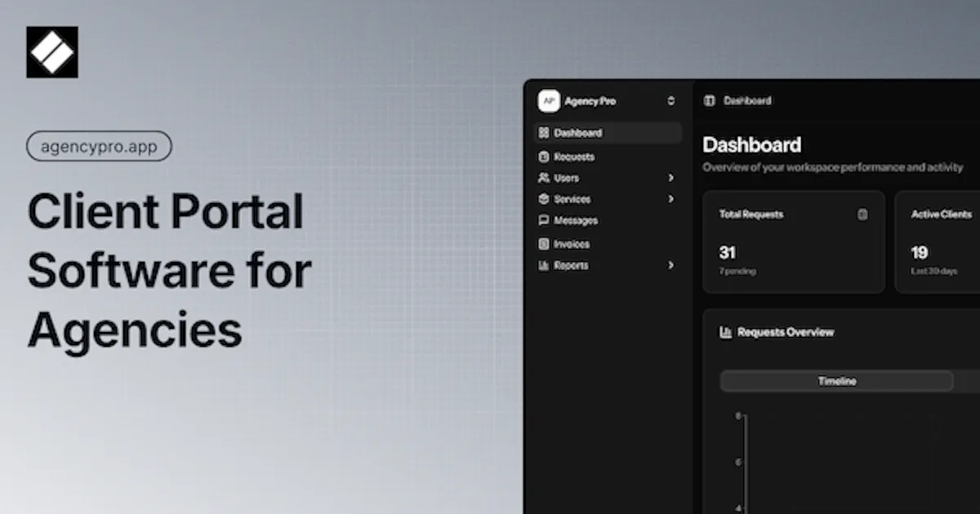Go to Invoices in the sidebar
The height and width of the screenshot is (514, 980).
pos(608,244)
